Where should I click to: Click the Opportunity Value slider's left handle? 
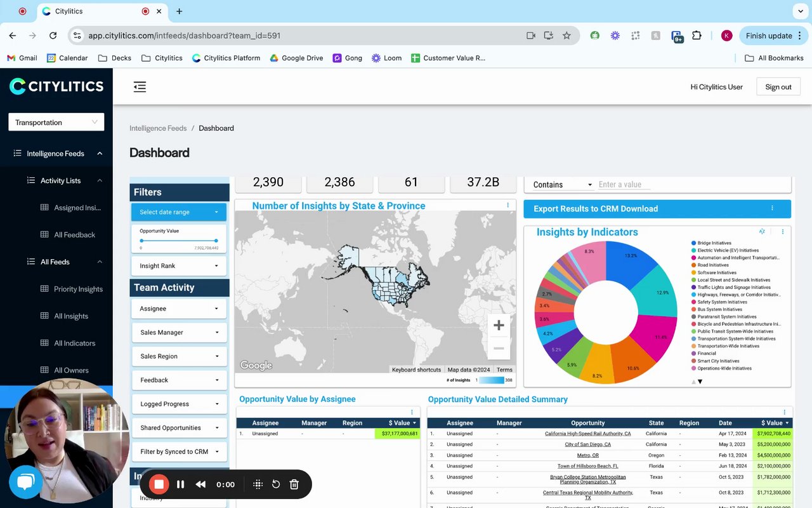[141, 241]
